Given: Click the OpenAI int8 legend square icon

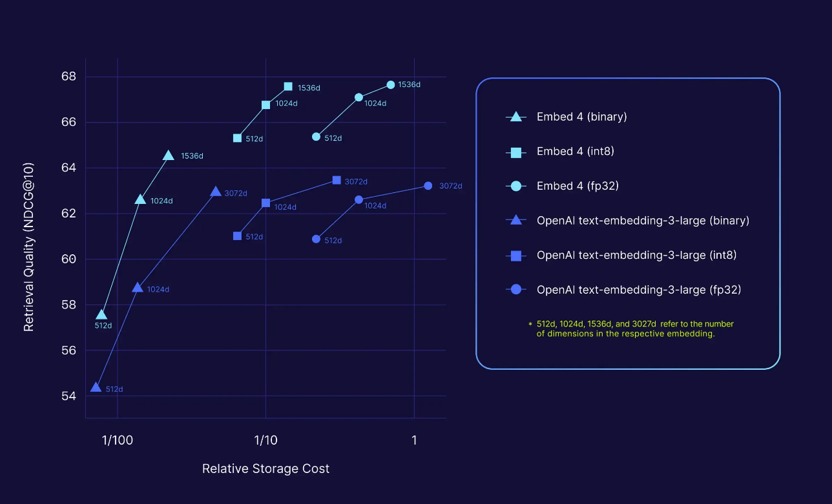Looking at the screenshot, I should coord(515,256).
